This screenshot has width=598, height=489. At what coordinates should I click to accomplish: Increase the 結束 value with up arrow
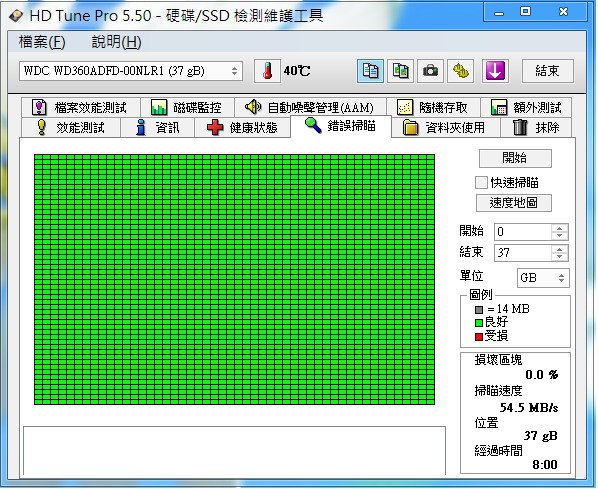point(559,249)
